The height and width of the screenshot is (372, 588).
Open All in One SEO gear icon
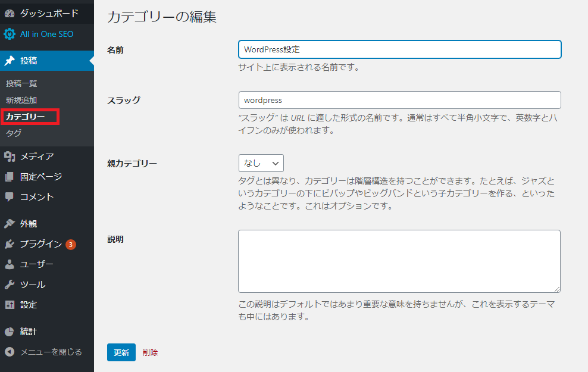(10, 34)
